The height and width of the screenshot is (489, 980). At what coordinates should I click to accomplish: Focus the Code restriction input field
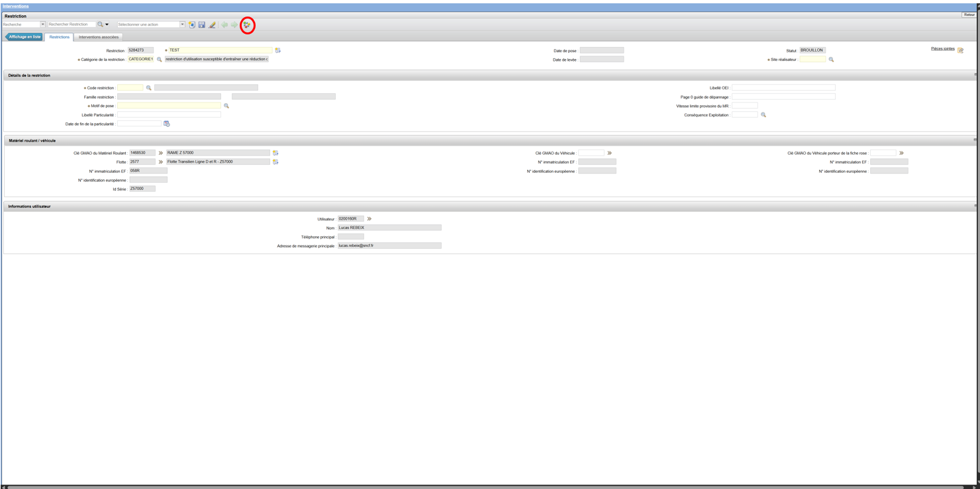coord(130,87)
